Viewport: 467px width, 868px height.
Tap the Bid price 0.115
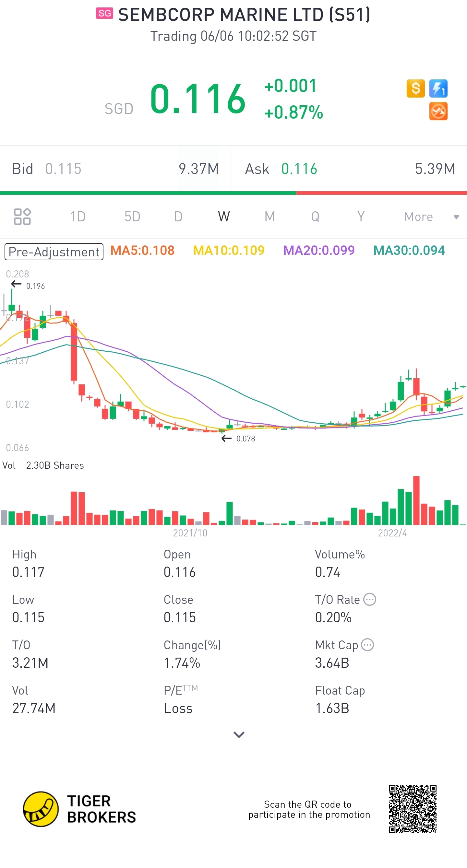63,169
